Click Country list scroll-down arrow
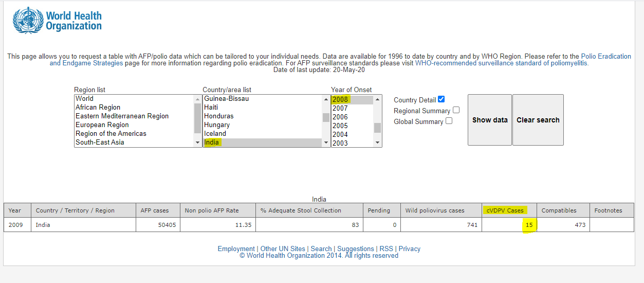 (x=326, y=143)
